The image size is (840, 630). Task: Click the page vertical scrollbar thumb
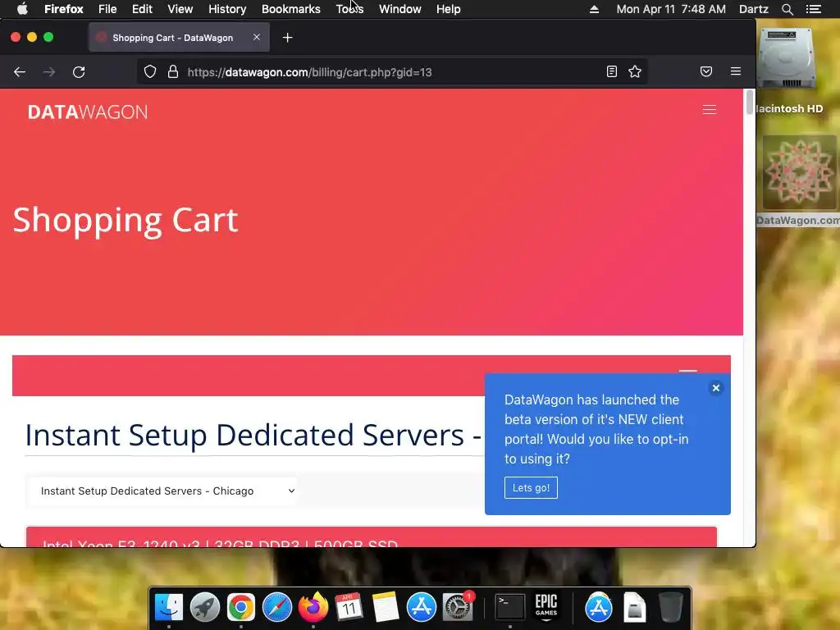point(750,102)
